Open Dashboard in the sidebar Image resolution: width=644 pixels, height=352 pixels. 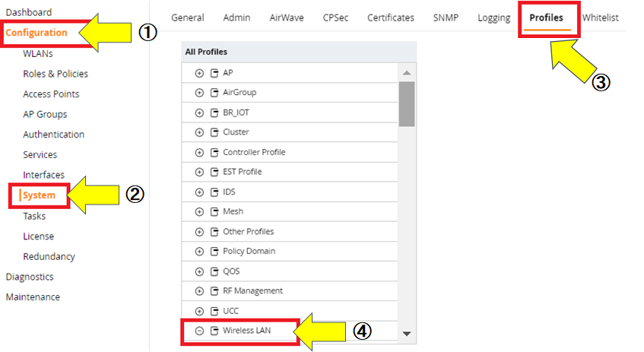coord(29,12)
